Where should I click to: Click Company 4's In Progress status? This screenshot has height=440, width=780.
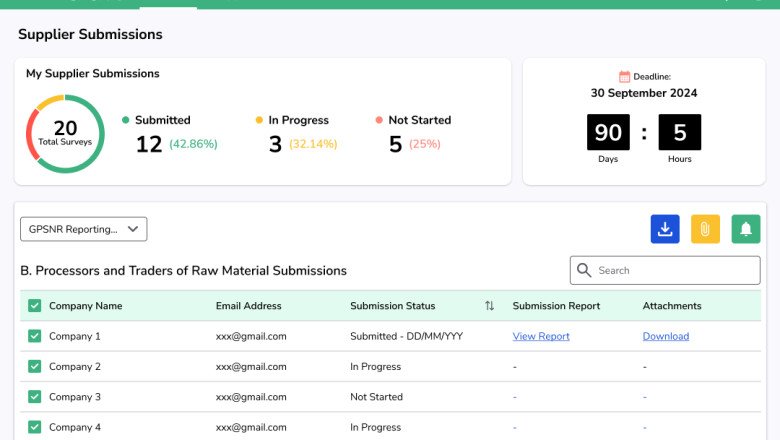point(376,428)
